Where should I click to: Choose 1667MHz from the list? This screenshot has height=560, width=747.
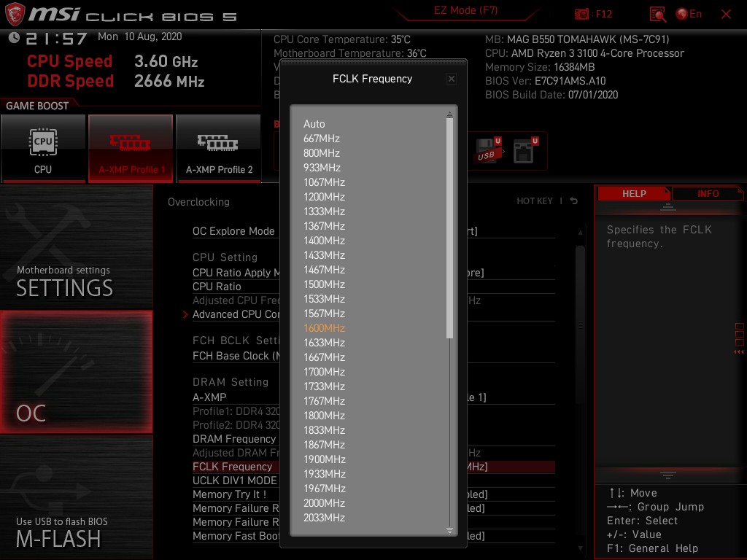point(324,357)
